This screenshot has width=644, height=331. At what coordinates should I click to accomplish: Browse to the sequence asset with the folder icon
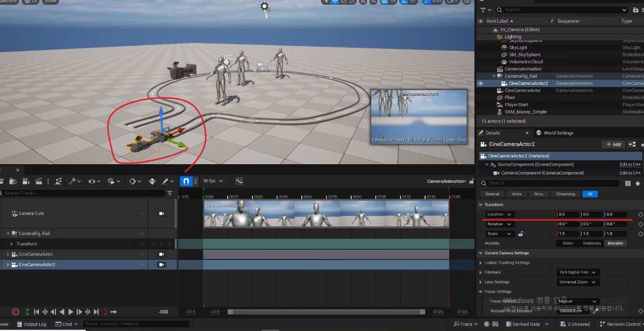pyautogui.click(x=13, y=181)
